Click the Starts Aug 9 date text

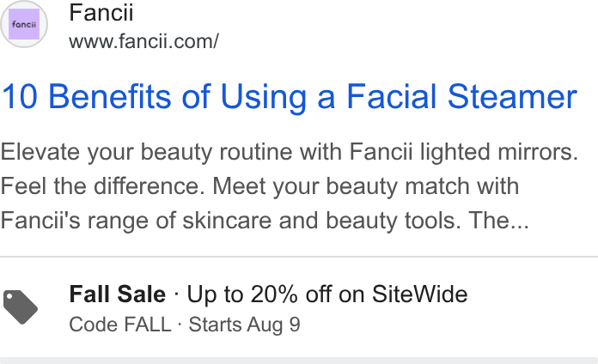[245, 325]
